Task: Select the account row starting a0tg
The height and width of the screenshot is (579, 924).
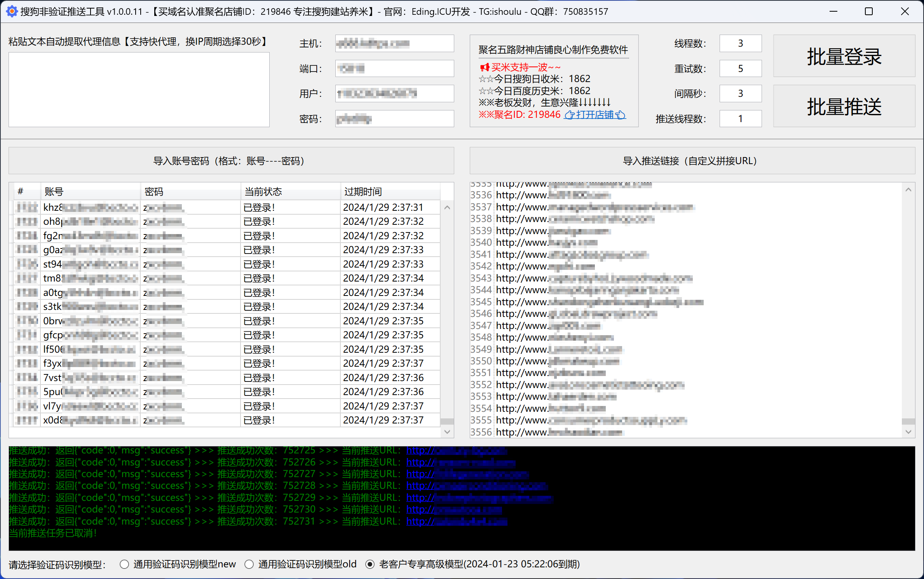Action: click(x=227, y=293)
